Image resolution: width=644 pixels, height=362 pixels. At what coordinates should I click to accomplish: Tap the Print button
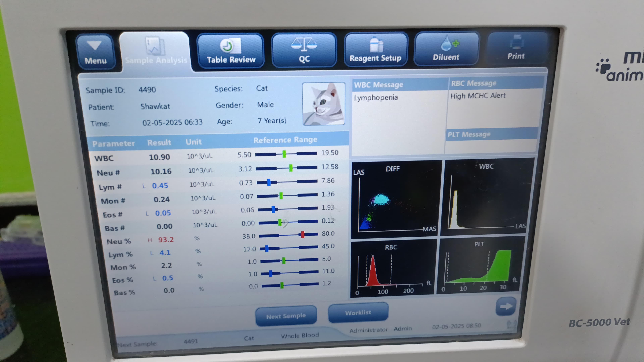517,48
